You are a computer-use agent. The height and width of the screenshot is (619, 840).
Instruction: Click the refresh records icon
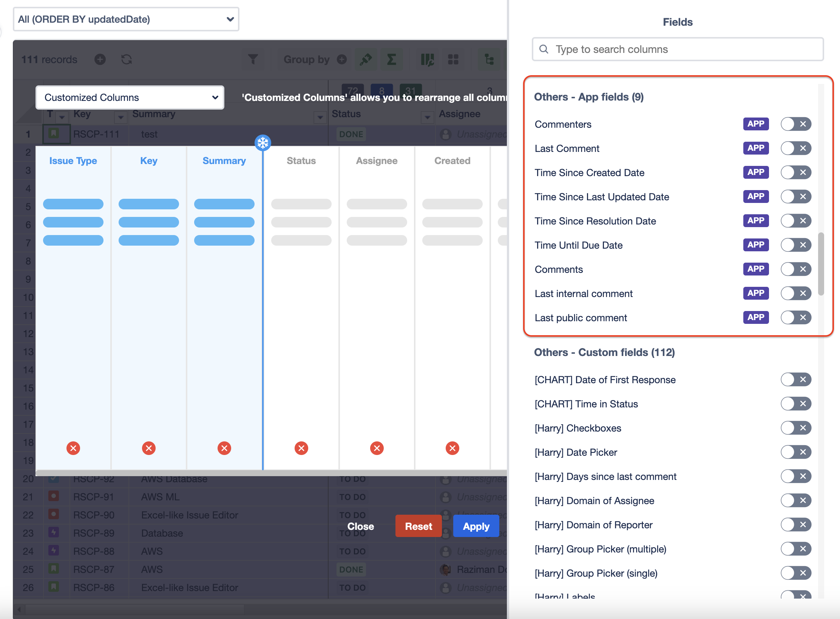pos(127,59)
